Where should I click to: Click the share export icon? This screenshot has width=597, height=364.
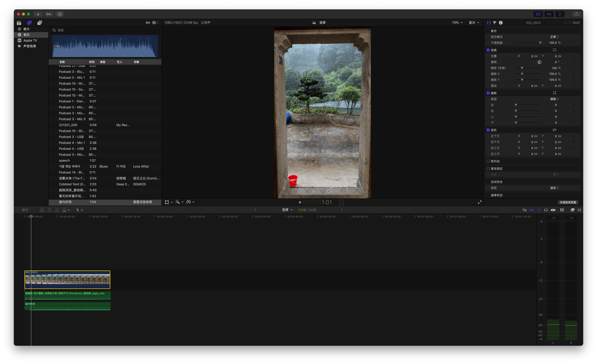(x=576, y=14)
